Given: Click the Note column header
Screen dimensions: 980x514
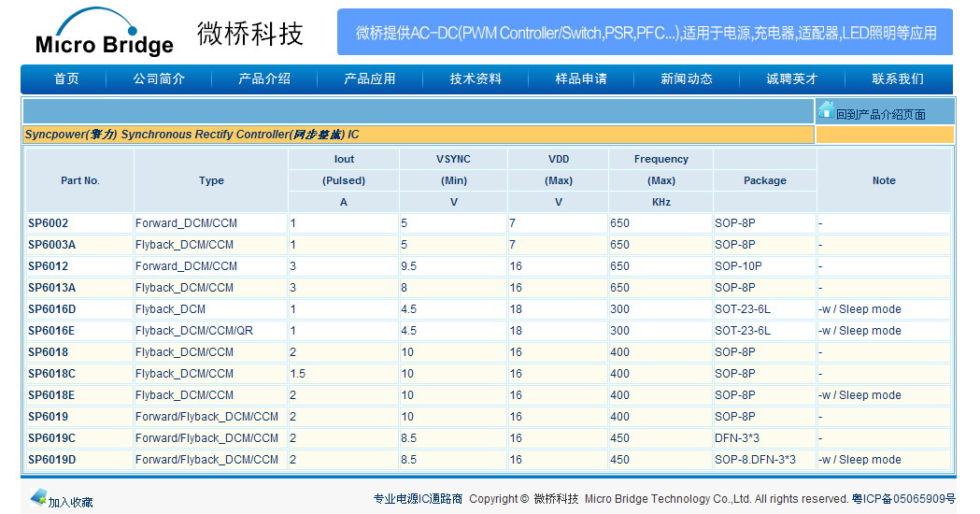Looking at the screenshot, I should click(884, 180).
